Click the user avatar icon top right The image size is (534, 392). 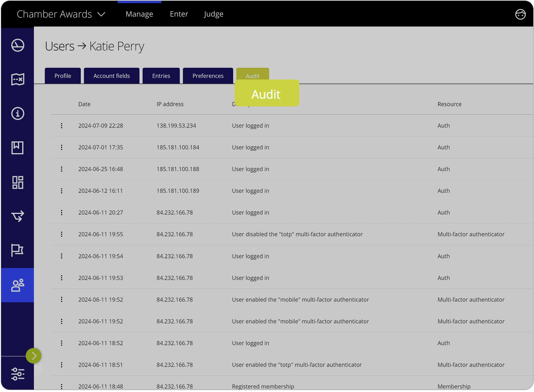(520, 14)
